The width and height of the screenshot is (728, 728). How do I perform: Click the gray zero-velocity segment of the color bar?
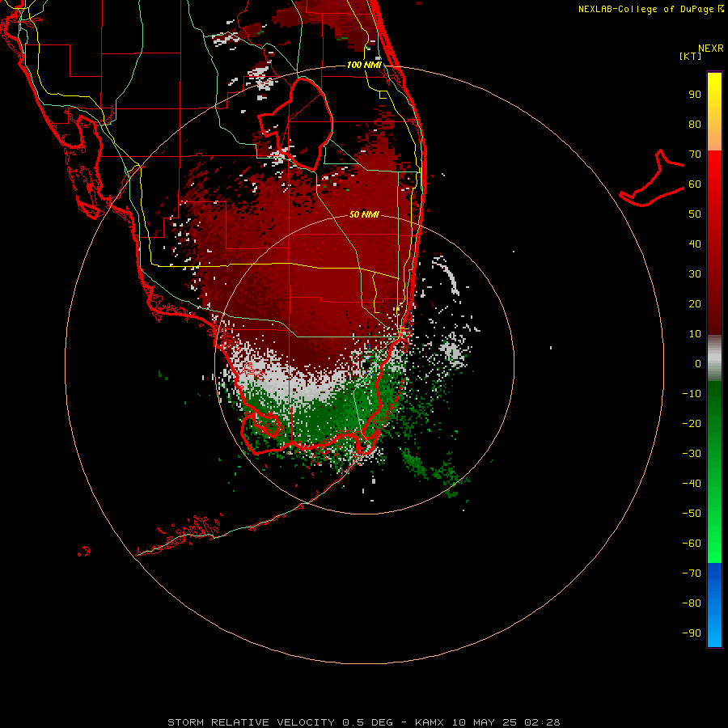click(x=714, y=358)
